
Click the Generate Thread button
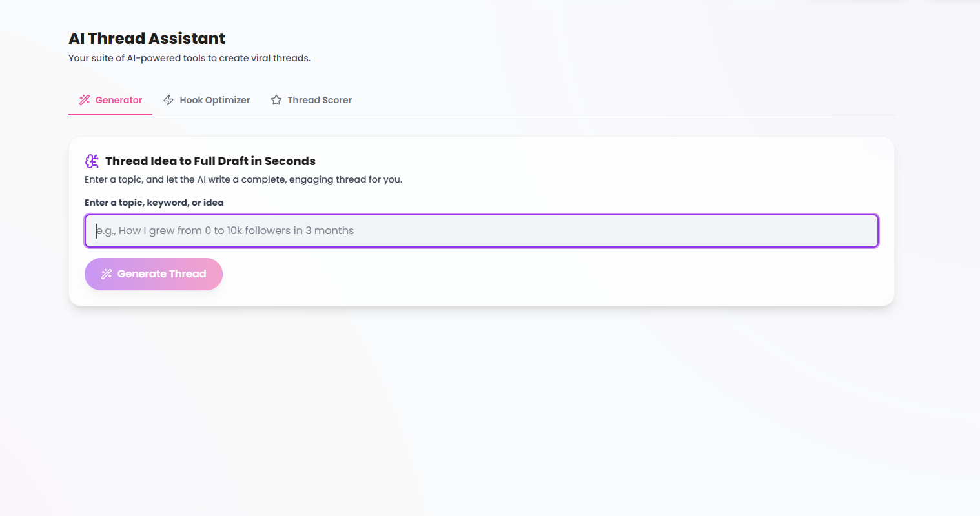coord(154,274)
